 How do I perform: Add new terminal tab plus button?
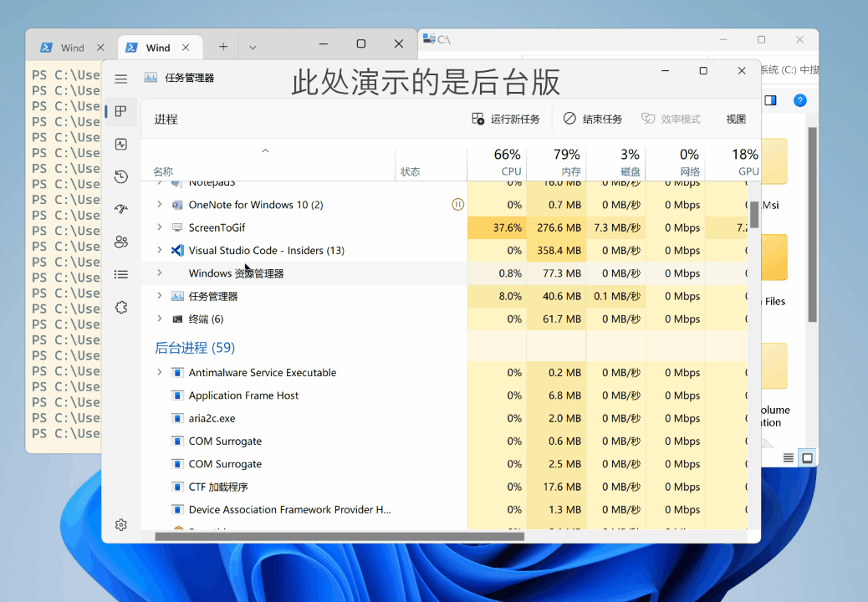(223, 47)
